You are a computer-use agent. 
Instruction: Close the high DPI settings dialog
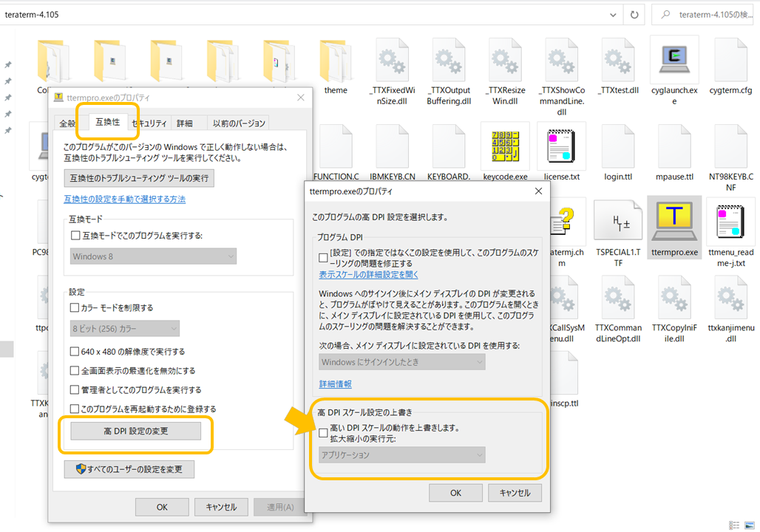click(x=538, y=191)
